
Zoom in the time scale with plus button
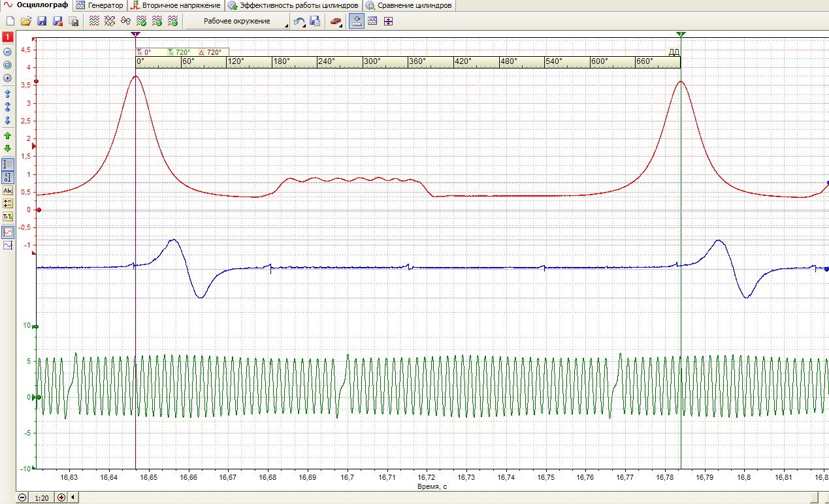pos(61,497)
